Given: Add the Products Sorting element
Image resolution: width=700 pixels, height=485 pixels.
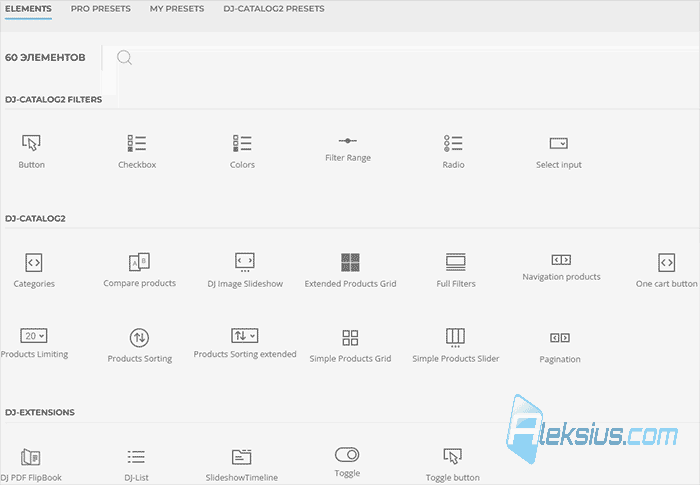Looking at the screenshot, I should (139, 346).
